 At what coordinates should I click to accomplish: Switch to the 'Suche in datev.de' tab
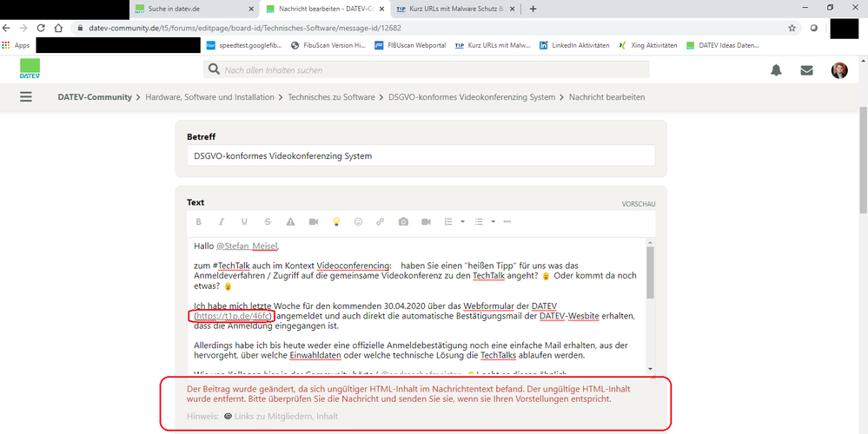coord(191,9)
